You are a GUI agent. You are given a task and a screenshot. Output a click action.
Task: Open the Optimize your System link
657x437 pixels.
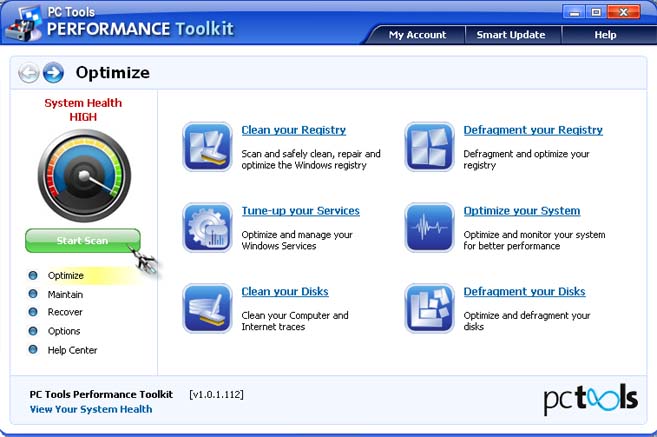click(522, 211)
